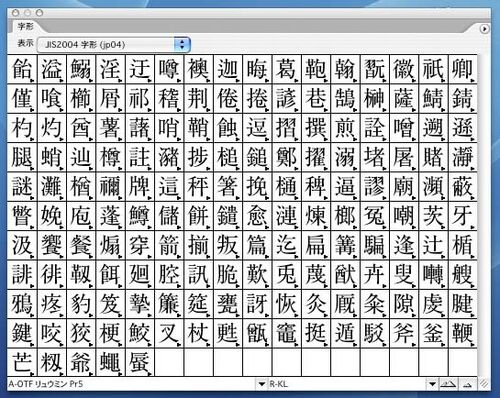Select the 嘲 glyph cell

[404, 216]
